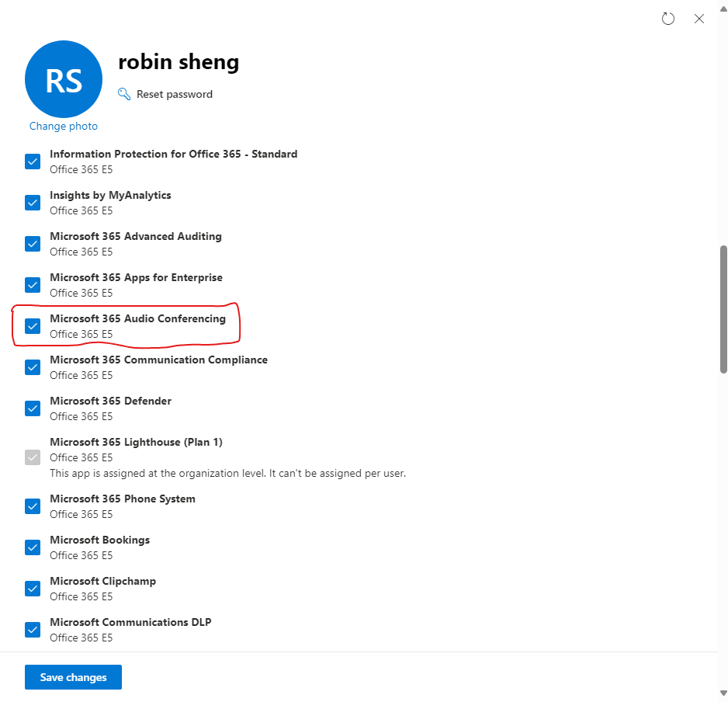Click the scrollbar down arrow
Image resolution: width=728 pixels, height=702 pixels.
click(723, 693)
